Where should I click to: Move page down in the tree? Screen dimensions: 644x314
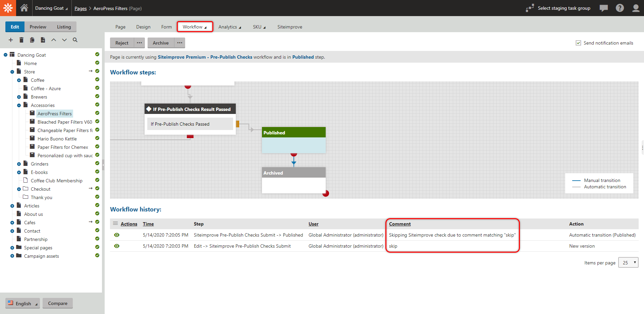(64, 40)
